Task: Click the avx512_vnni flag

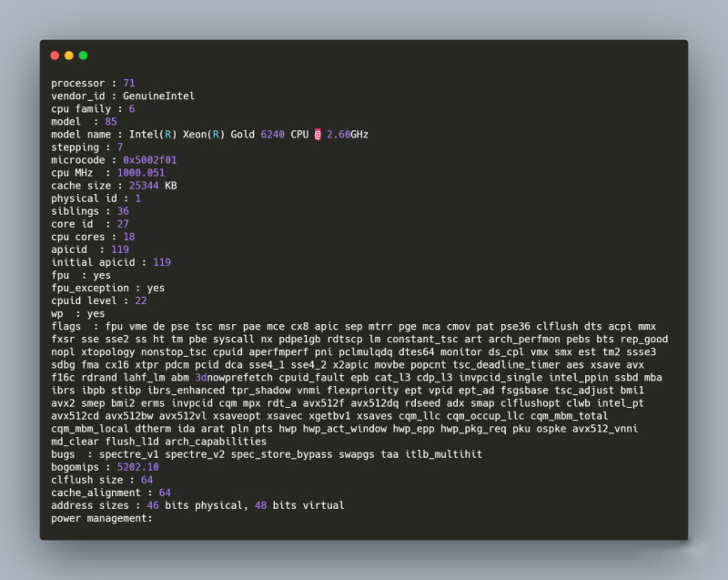Action: [x=605, y=429]
